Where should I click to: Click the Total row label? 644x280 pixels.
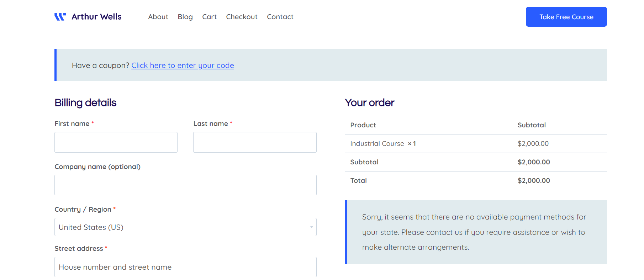358,181
